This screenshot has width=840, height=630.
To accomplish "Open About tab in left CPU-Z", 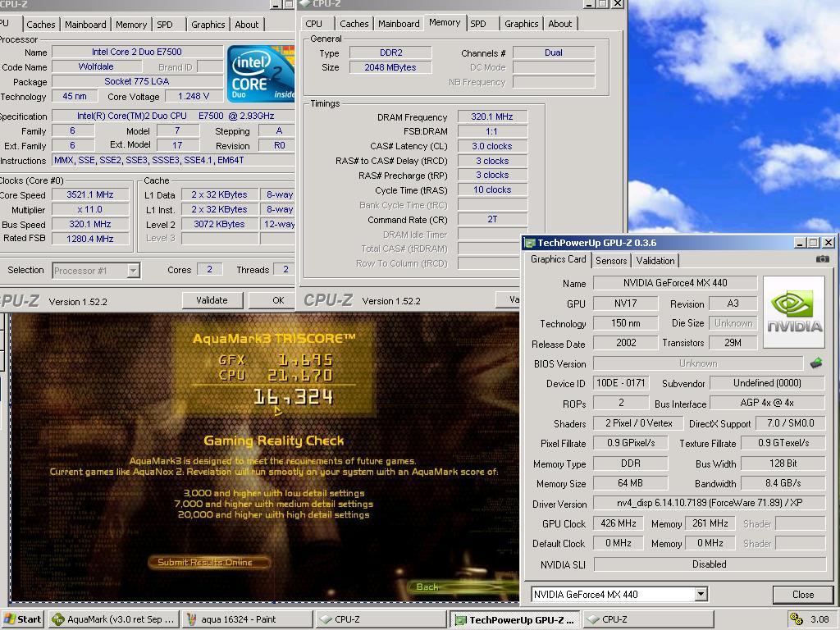I will [x=246, y=25].
